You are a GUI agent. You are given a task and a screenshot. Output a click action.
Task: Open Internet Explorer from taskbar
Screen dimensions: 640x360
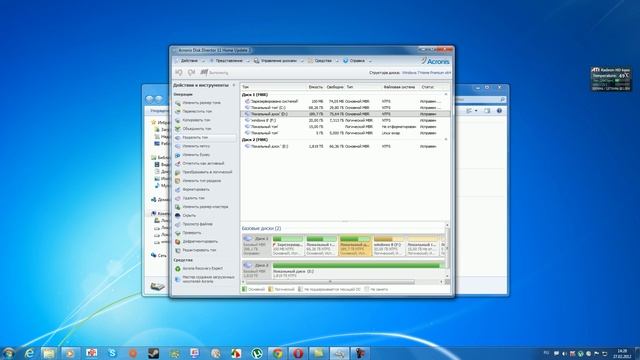point(29,353)
